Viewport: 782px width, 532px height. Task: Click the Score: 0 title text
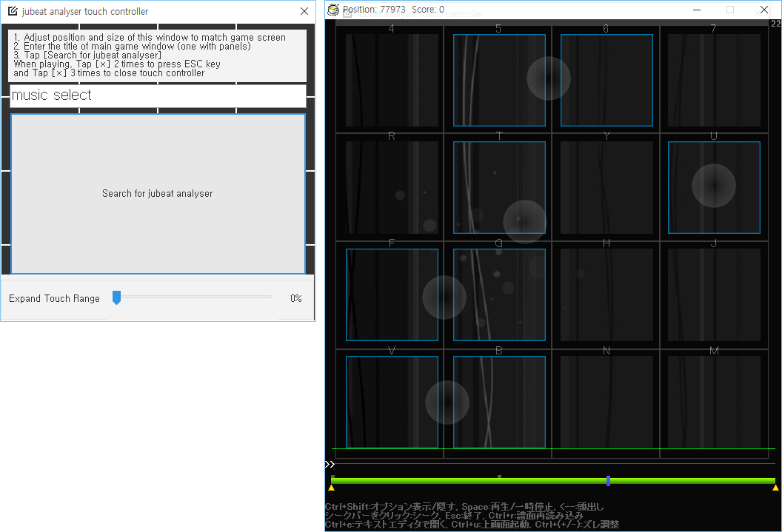coord(428,10)
